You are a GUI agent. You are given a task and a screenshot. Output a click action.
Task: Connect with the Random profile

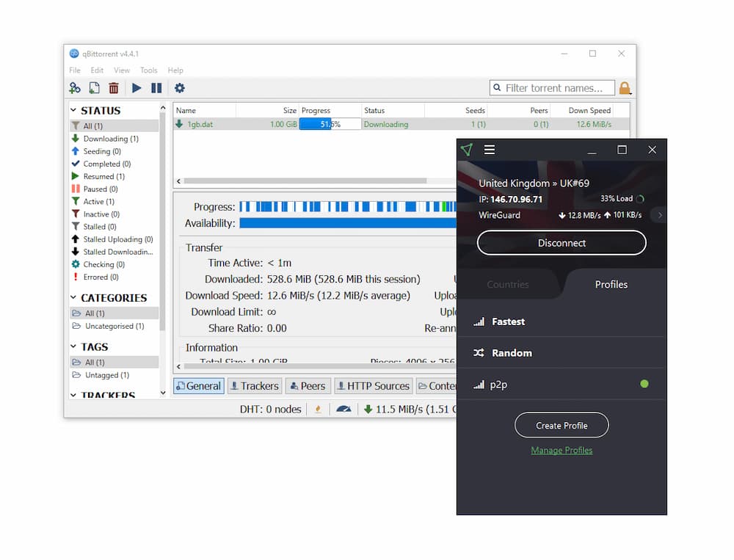pyautogui.click(x=562, y=353)
